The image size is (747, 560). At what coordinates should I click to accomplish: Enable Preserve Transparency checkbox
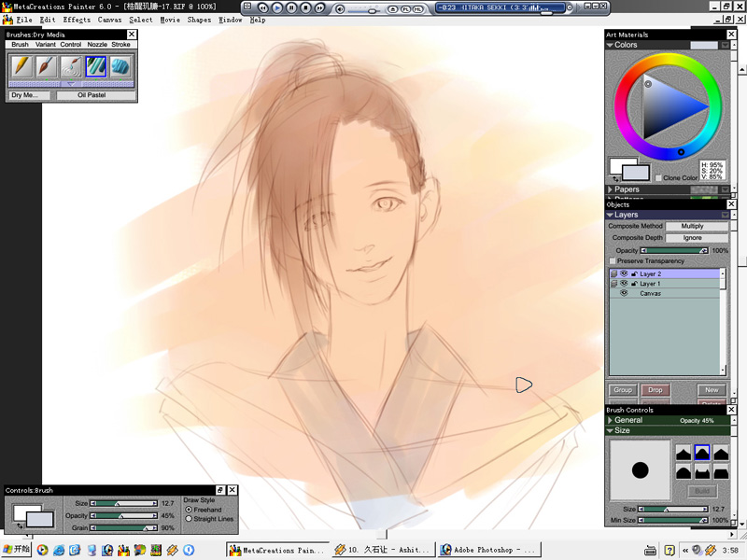click(x=613, y=261)
